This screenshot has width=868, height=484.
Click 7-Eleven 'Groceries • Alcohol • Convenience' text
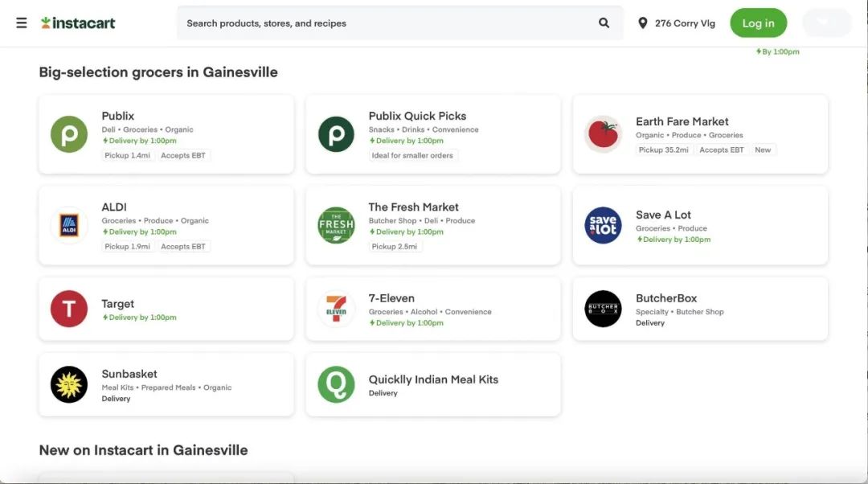[x=430, y=312]
